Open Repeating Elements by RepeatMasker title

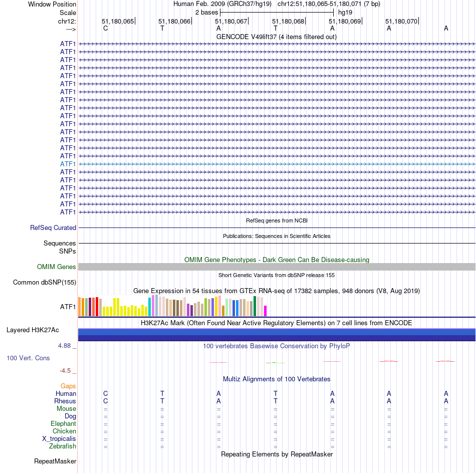pos(277,454)
